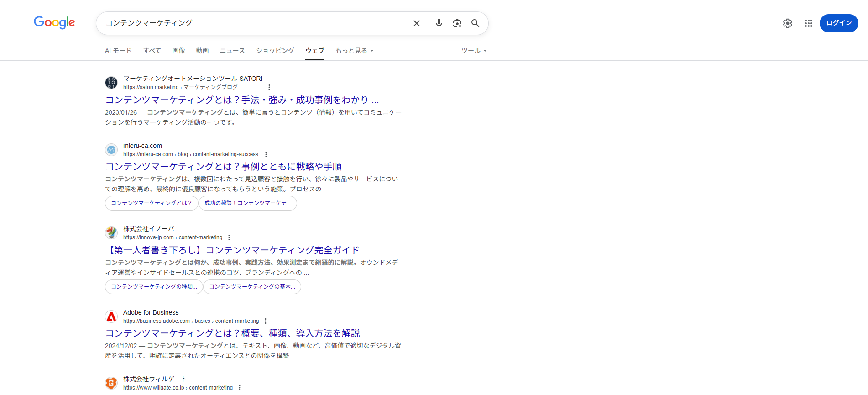Open more options for SATORI result
This screenshot has height=395, width=868.
tap(269, 87)
